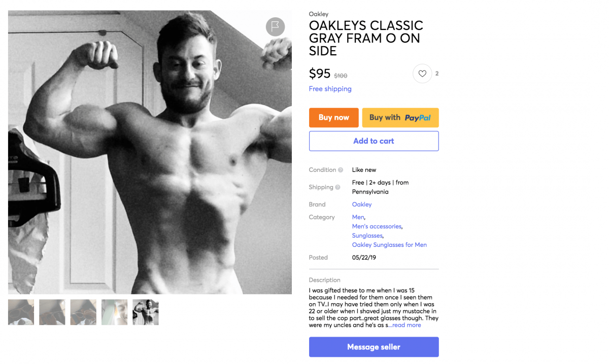Go to Men's accessories category
This screenshot has height=364, width=609.
(377, 226)
